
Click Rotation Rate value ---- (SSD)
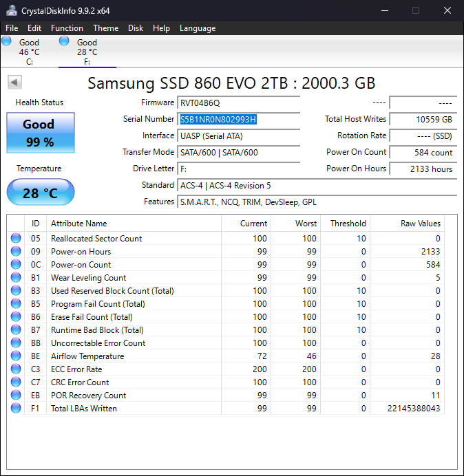[423, 136]
